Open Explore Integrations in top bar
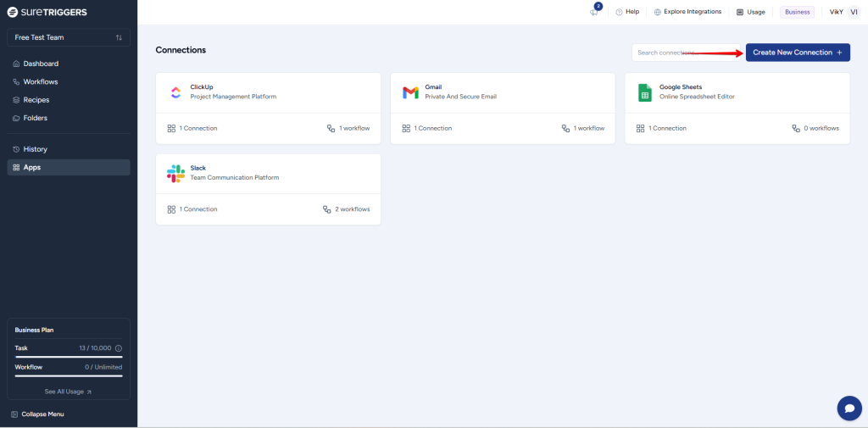 pos(687,12)
